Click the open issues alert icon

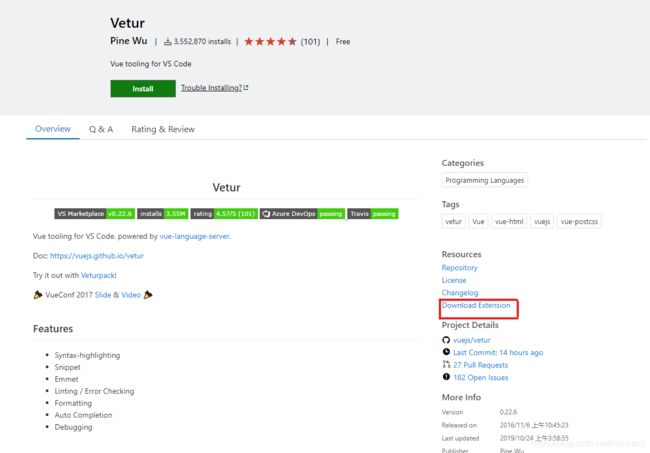point(446,377)
